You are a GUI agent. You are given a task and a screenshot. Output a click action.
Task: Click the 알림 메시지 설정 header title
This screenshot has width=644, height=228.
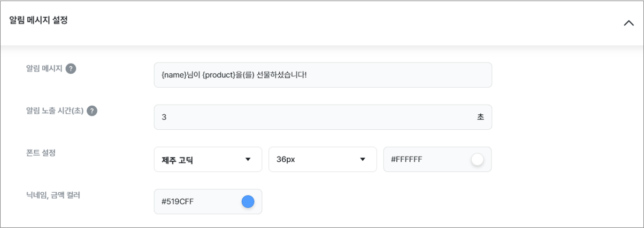(x=39, y=21)
